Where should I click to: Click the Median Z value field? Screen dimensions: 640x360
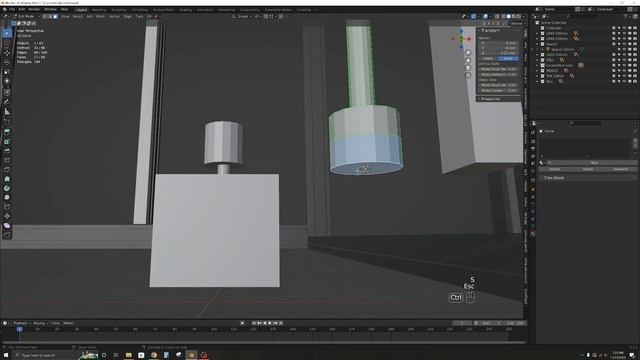[x=499, y=53]
